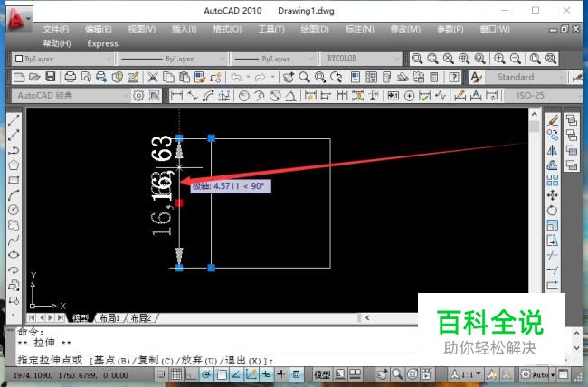The image size is (588, 387).
Task: Open the ByLayer lineweight dropdown
Action: pyautogui.click(x=273, y=59)
